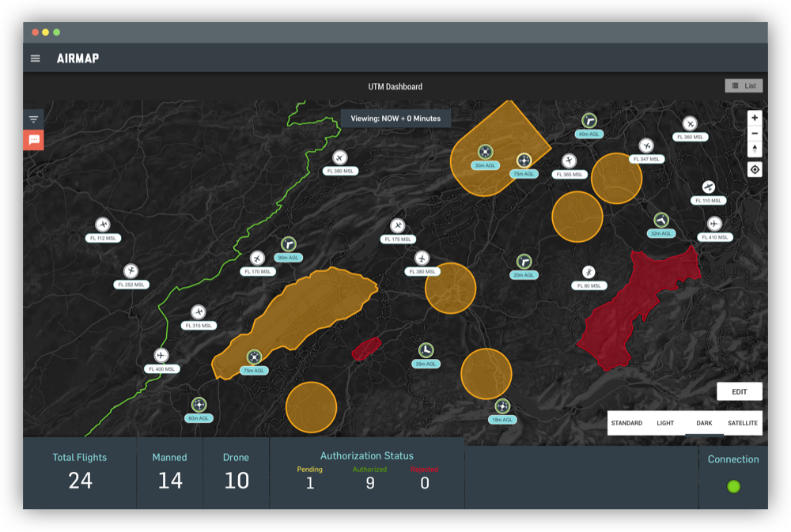Image resolution: width=791 pixels, height=532 pixels.
Task: Select the aircraft at FL 400 MSL
Action: coord(161,355)
